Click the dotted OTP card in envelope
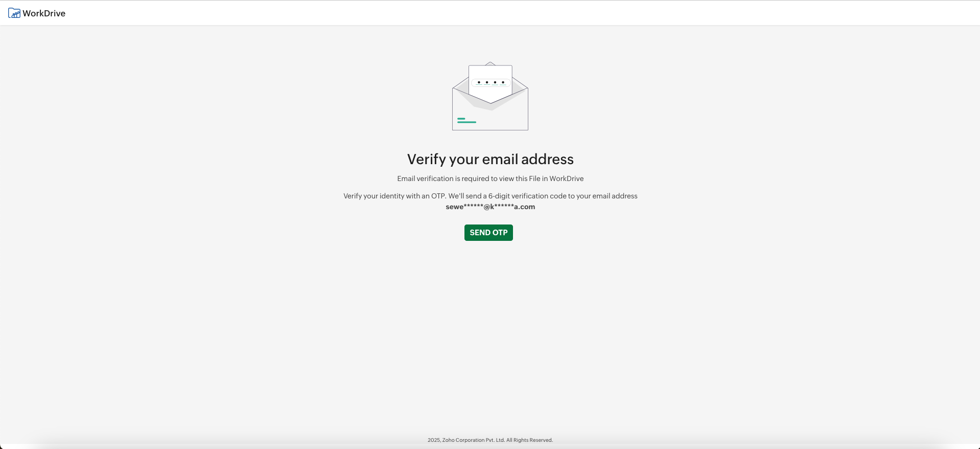This screenshot has height=449, width=980. point(491,82)
